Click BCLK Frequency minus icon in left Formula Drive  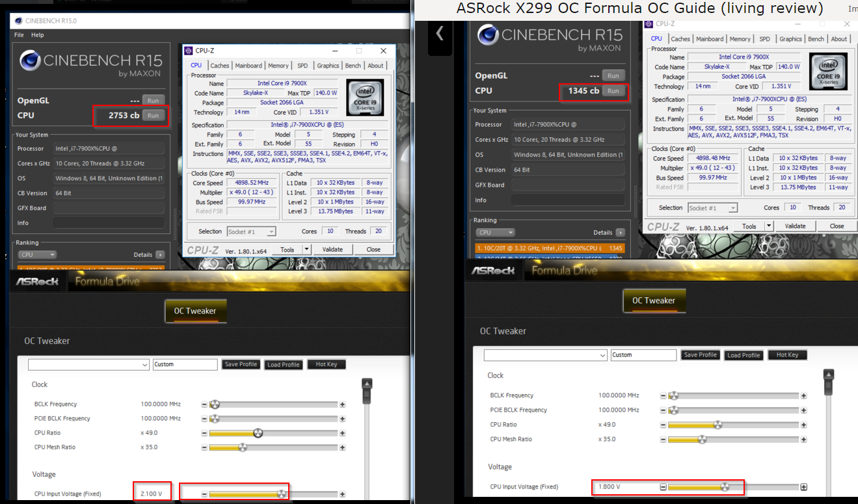(x=204, y=405)
